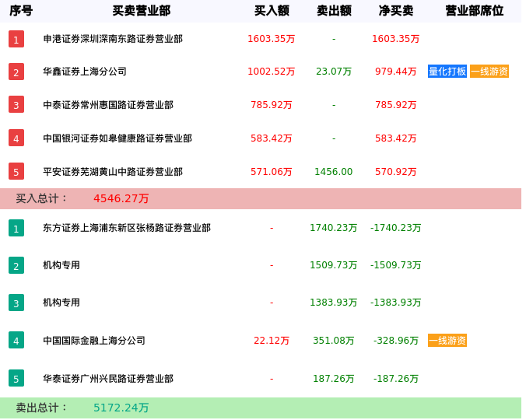Click the 买卖营业部 column header

(142, 11)
